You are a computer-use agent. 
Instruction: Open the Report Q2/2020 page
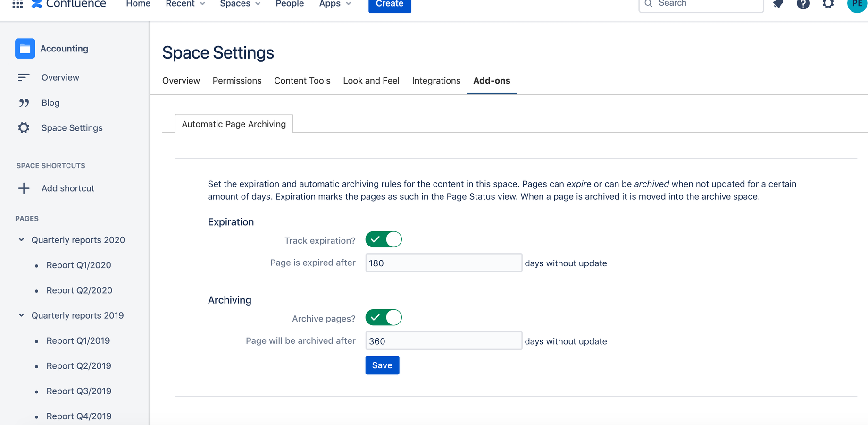(79, 290)
